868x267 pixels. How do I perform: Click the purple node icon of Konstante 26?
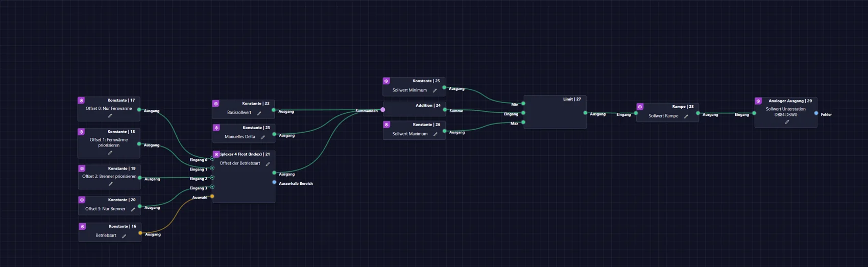pos(387,125)
